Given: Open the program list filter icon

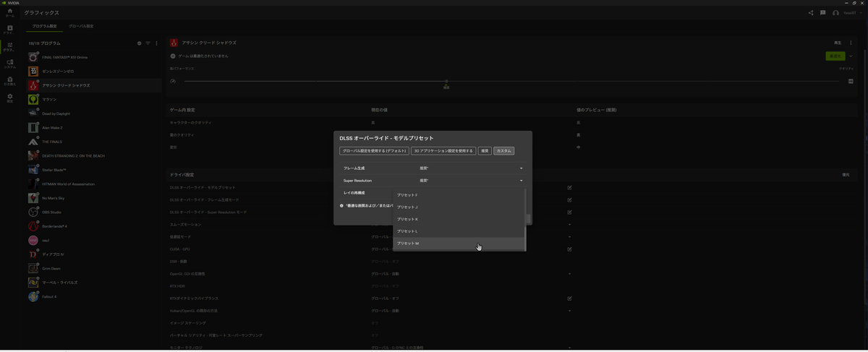Looking at the screenshot, I should (x=148, y=43).
